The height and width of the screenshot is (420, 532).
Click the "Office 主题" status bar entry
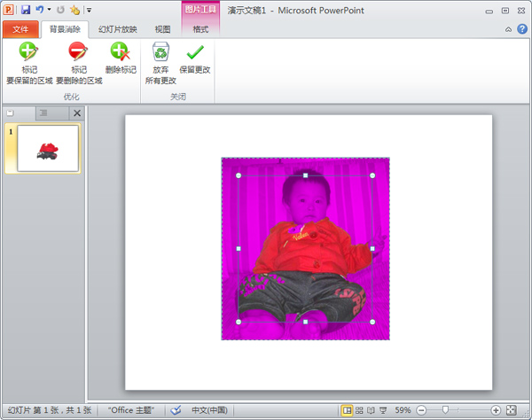point(131,410)
